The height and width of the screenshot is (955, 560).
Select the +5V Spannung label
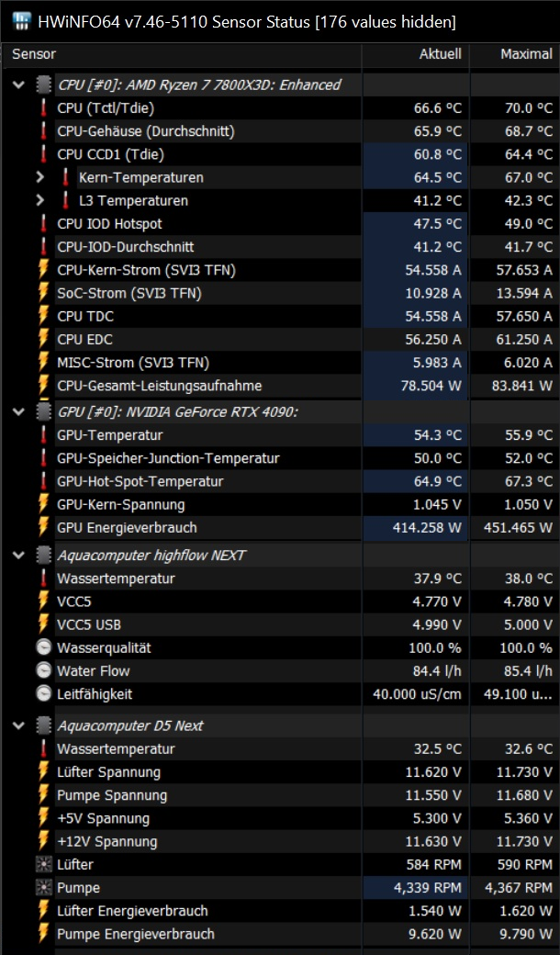tap(104, 818)
